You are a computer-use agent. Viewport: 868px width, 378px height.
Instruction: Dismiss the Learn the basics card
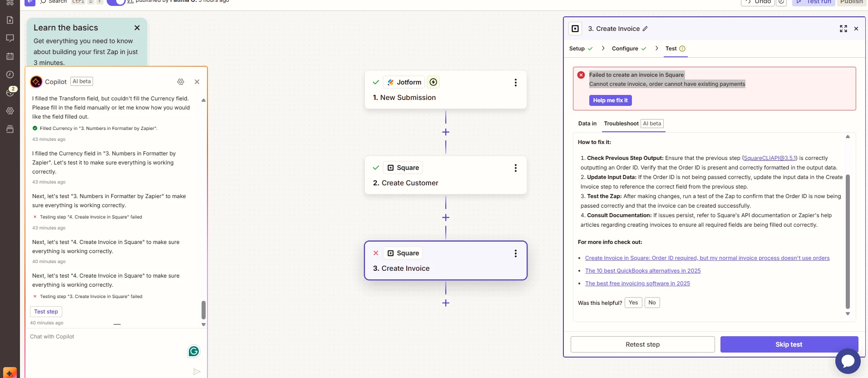pos(137,28)
